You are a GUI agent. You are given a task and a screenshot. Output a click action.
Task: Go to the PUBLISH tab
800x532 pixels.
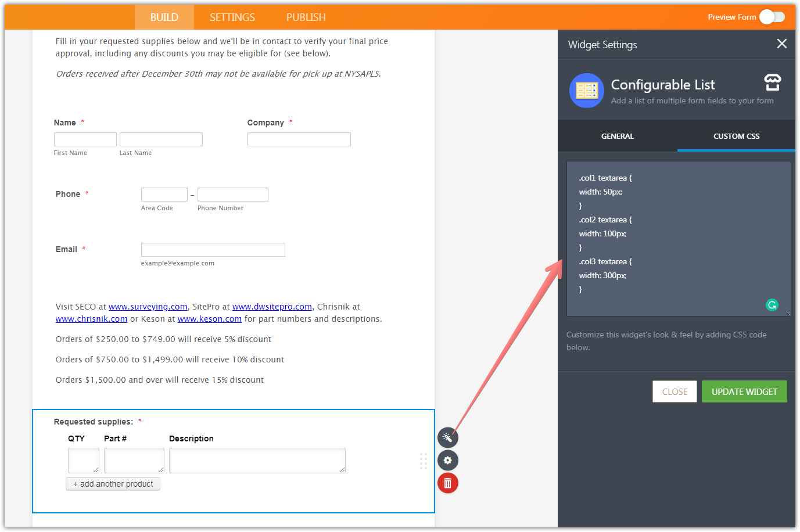[x=306, y=17]
